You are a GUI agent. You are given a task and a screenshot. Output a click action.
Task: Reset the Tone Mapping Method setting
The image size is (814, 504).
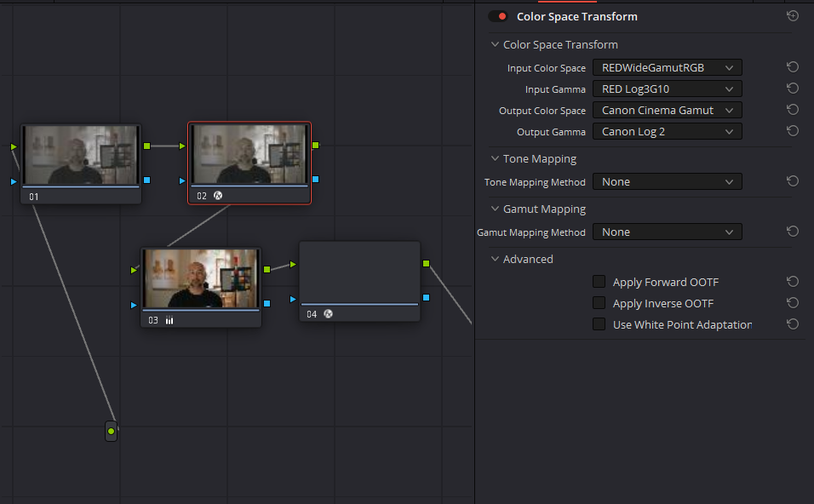[x=792, y=181]
